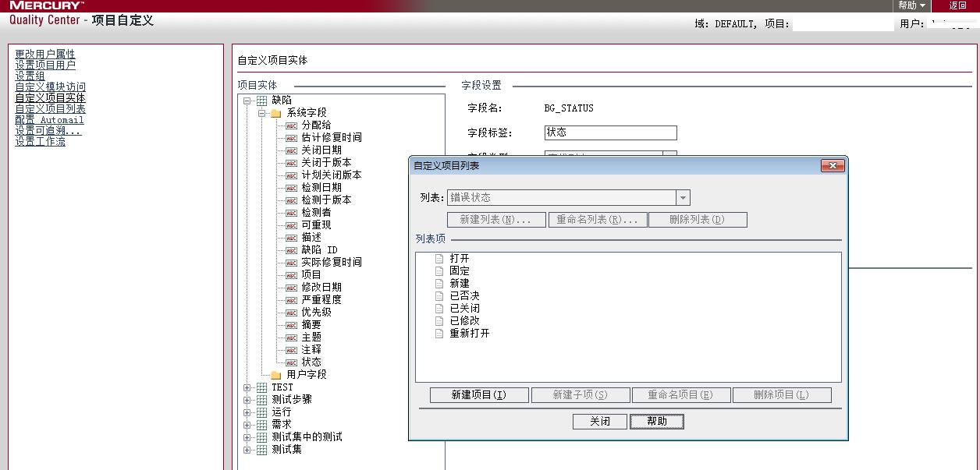Select 重新打开 in the list items

tap(470, 334)
